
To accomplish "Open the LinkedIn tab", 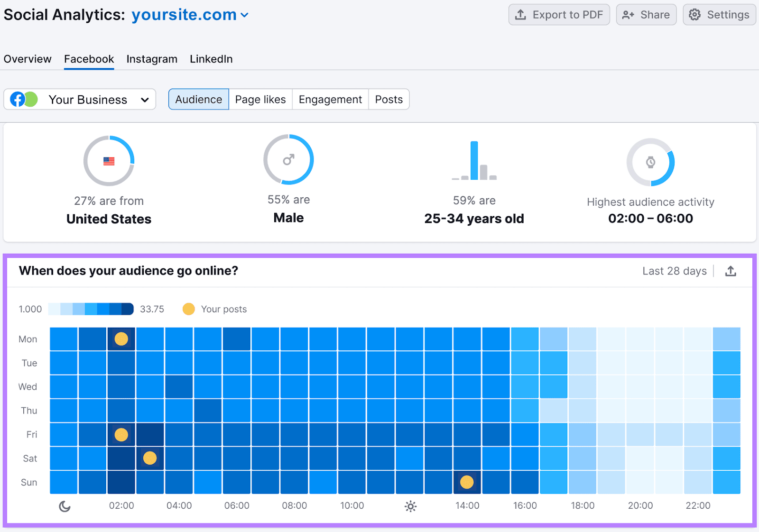I will click(211, 59).
